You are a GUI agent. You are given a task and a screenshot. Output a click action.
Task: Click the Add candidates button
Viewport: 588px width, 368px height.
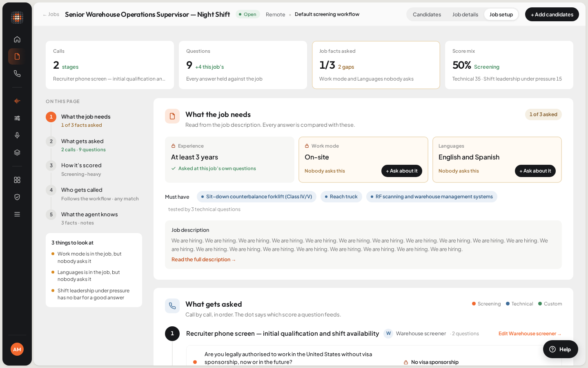[x=552, y=14]
